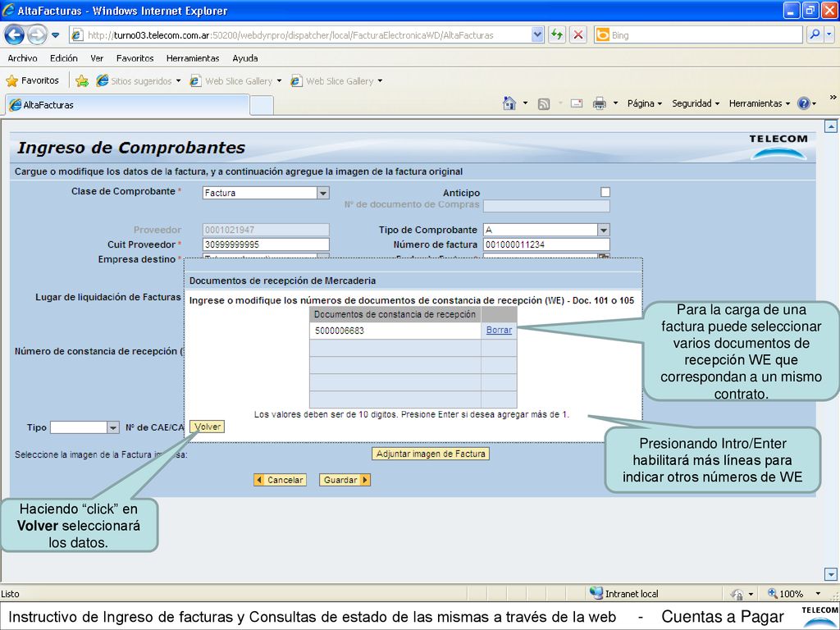Click the Add to favorites bar icon

tap(82, 81)
